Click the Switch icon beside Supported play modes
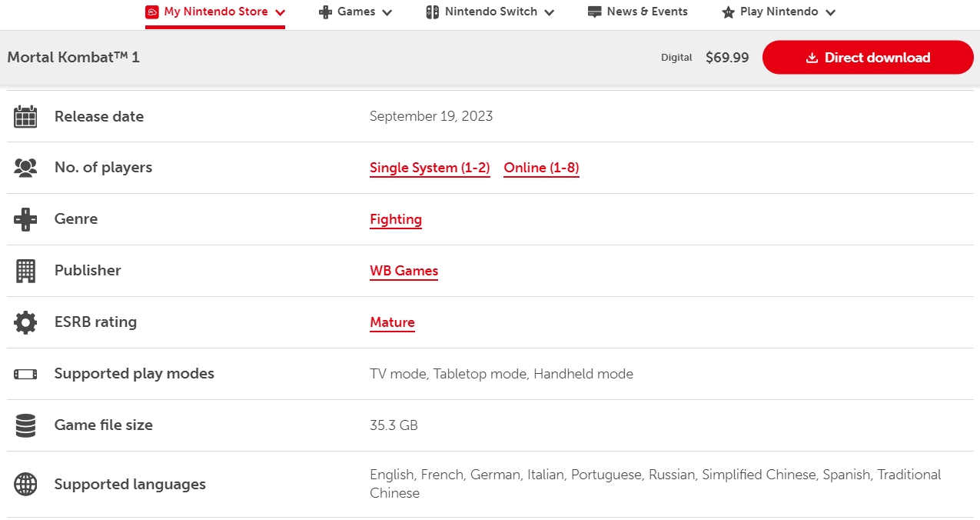Image resolution: width=980 pixels, height=520 pixels. [x=25, y=374]
